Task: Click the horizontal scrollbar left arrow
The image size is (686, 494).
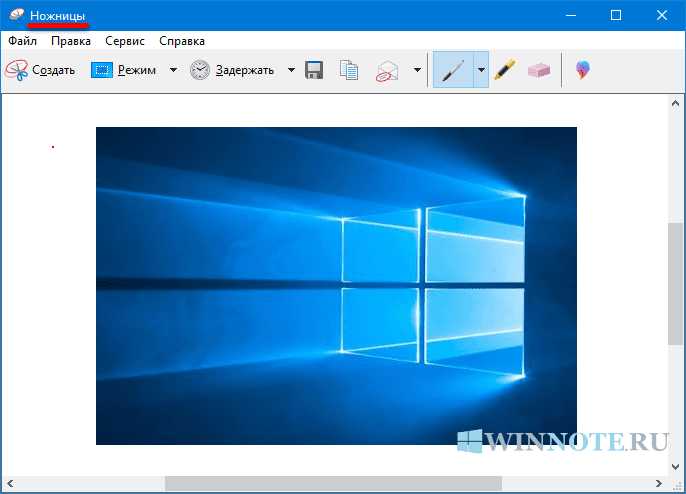Action: click(10, 483)
